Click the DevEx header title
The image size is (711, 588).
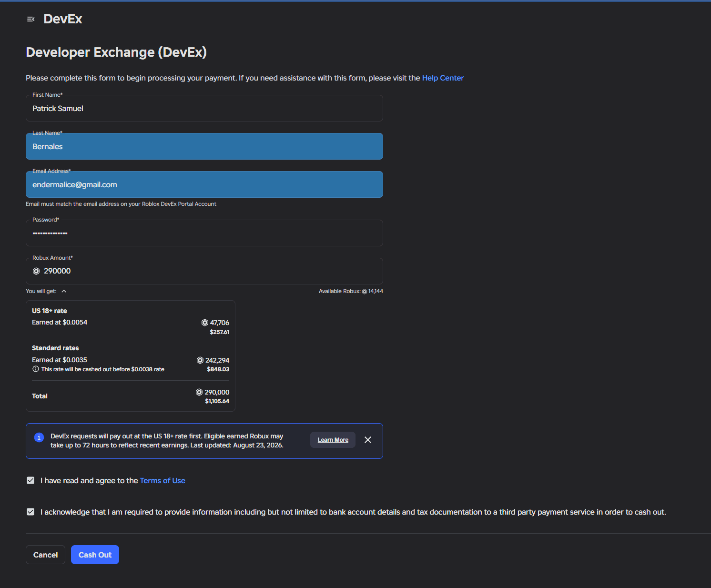coord(63,19)
